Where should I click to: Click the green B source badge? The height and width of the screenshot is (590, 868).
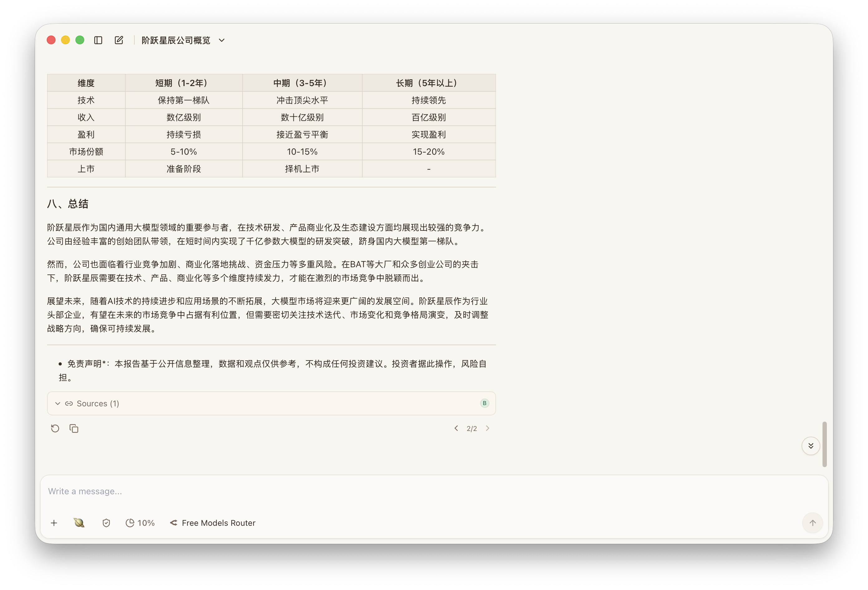click(x=485, y=403)
